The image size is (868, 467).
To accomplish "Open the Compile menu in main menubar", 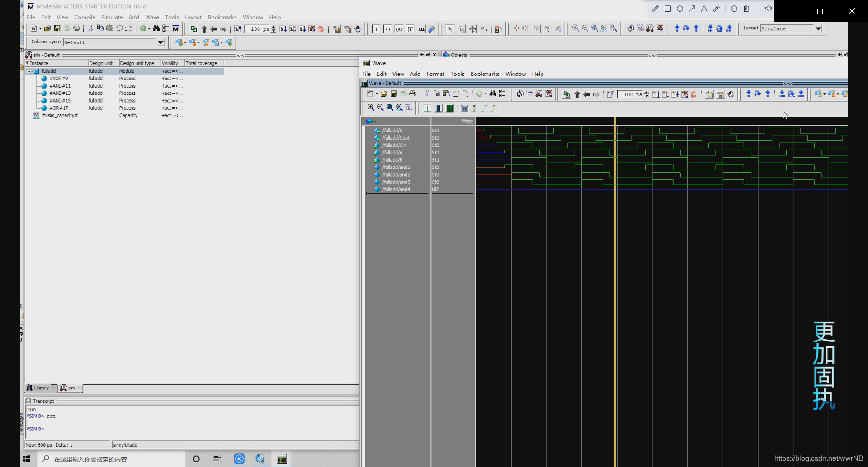I will [85, 17].
